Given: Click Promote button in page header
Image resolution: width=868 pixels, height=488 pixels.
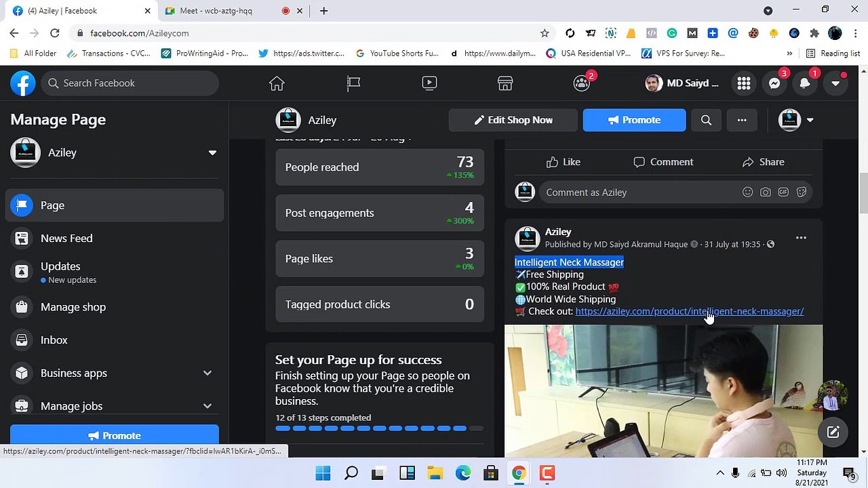Looking at the screenshot, I should point(634,120).
